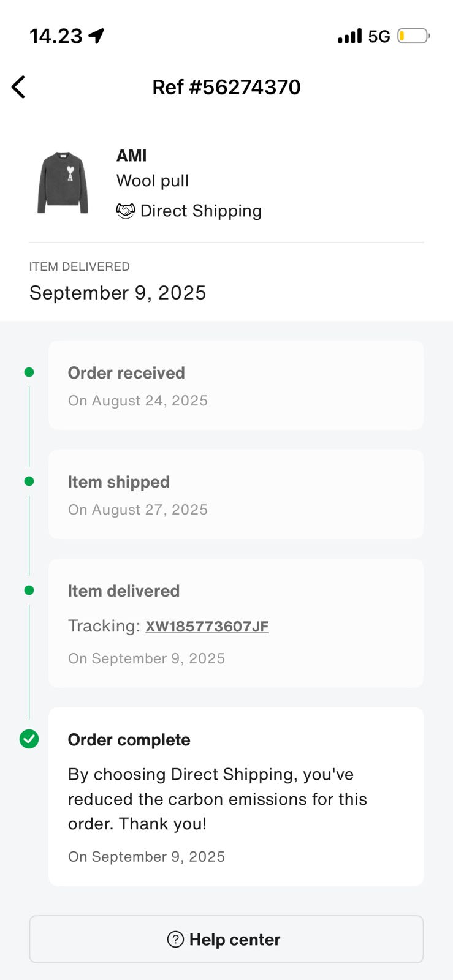Open tracking link XW185773607JF
The width and height of the screenshot is (453, 980).
[x=207, y=626]
